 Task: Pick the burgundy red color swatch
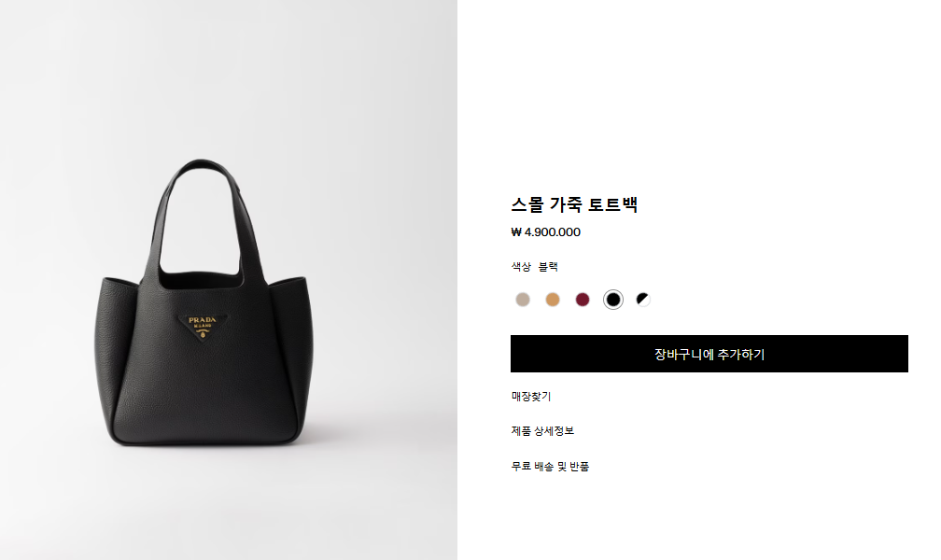point(583,300)
